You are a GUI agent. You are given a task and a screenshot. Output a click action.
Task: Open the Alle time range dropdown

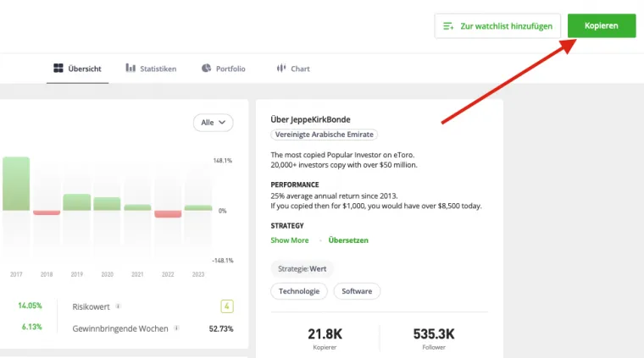[x=214, y=122]
